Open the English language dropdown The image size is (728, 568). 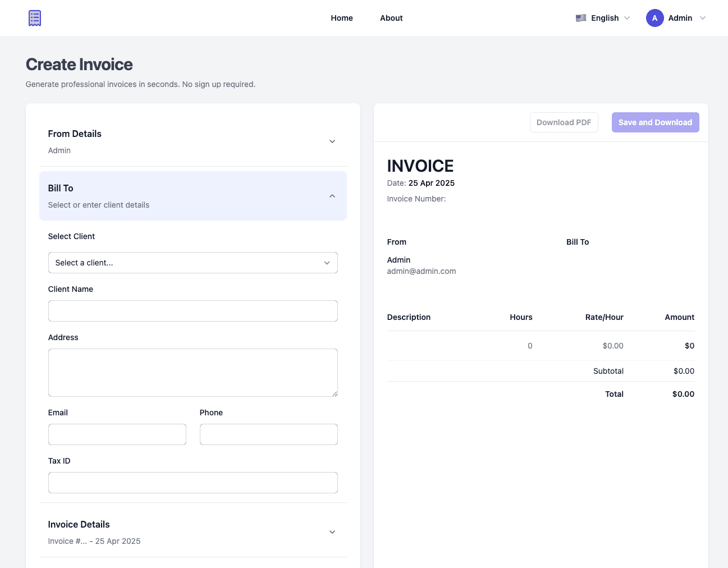(x=603, y=18)
